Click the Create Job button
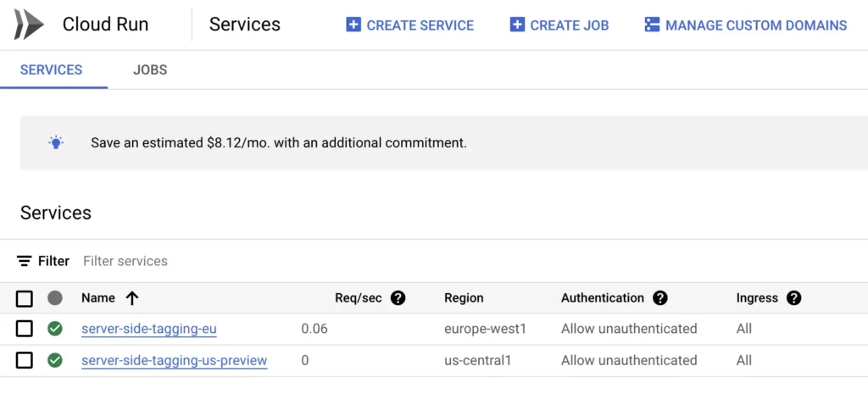The height and width of the screenshot is (394, 868). pos(559,25)
